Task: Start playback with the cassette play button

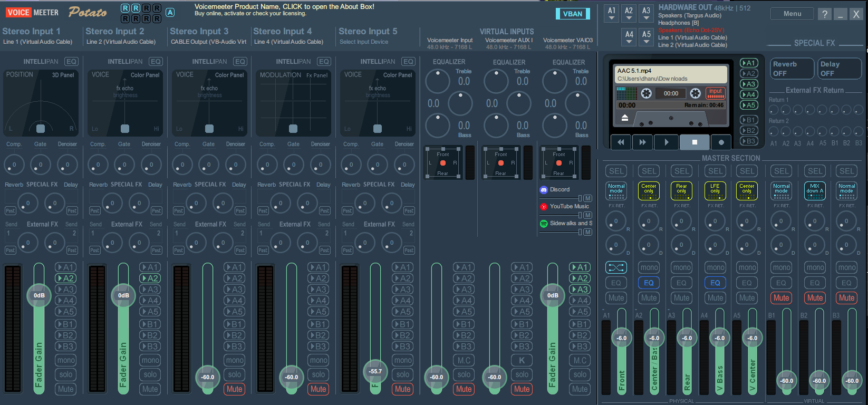Action: click(x=667, y=142)
